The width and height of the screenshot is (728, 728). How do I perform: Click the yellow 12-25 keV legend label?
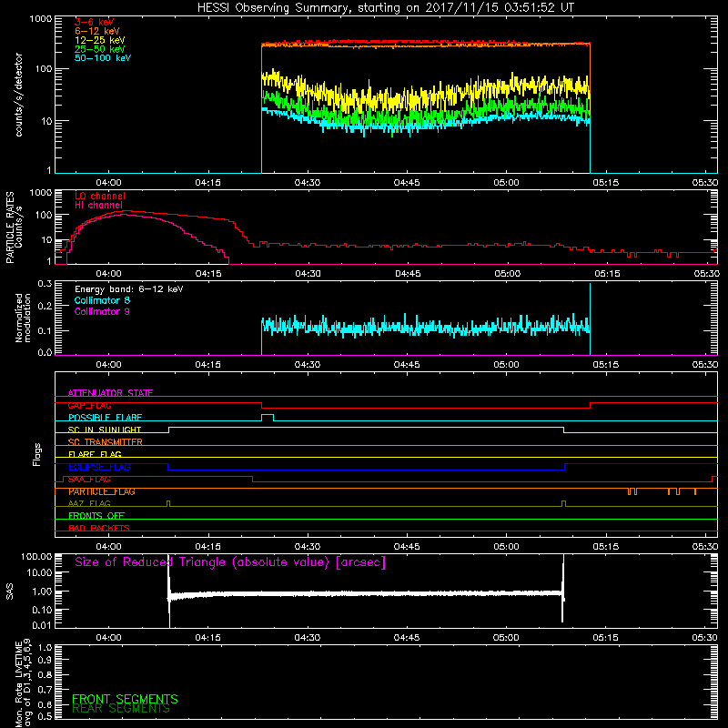(100, 40)
